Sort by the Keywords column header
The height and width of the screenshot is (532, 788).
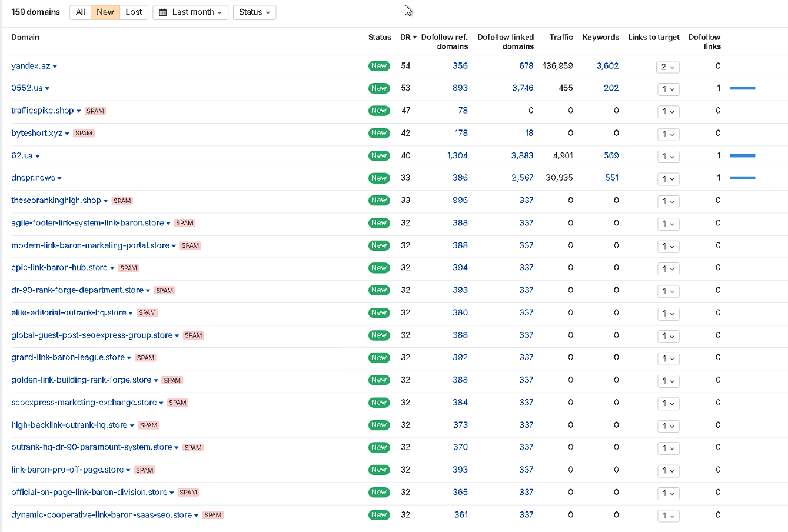click(600, 37)
